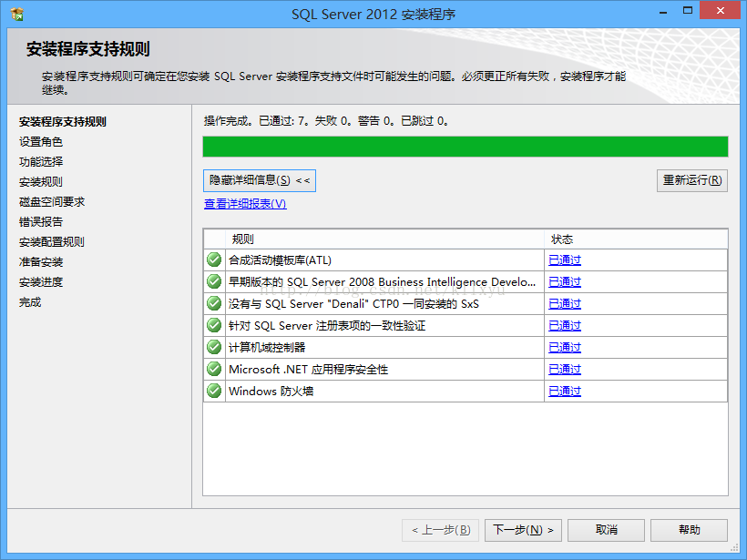The image size is (747, 560).
Task: Click green check icon for Denali CTP0 SxS row
Action: (214, 303)
